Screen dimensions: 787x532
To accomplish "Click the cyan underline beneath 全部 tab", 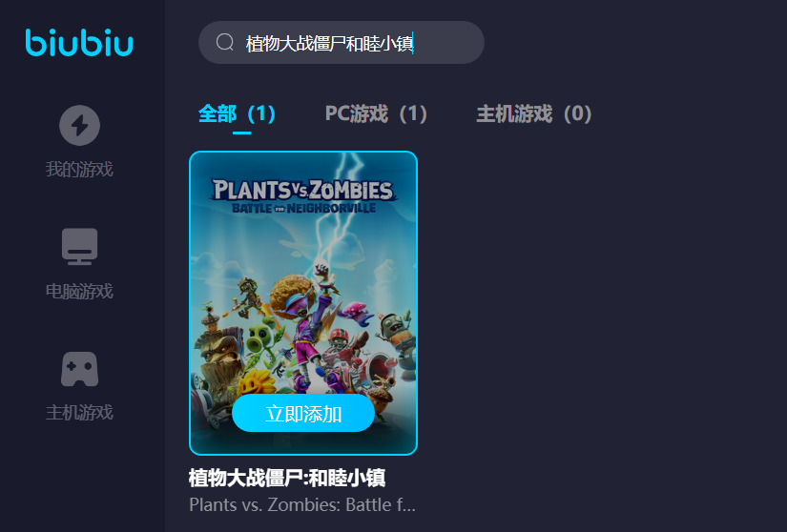I will [242, 133].
